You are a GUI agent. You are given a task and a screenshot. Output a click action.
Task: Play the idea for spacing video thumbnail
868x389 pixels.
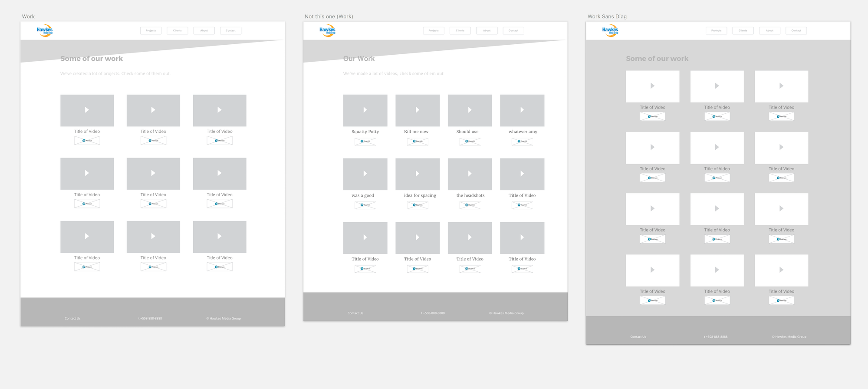(418, 174)
